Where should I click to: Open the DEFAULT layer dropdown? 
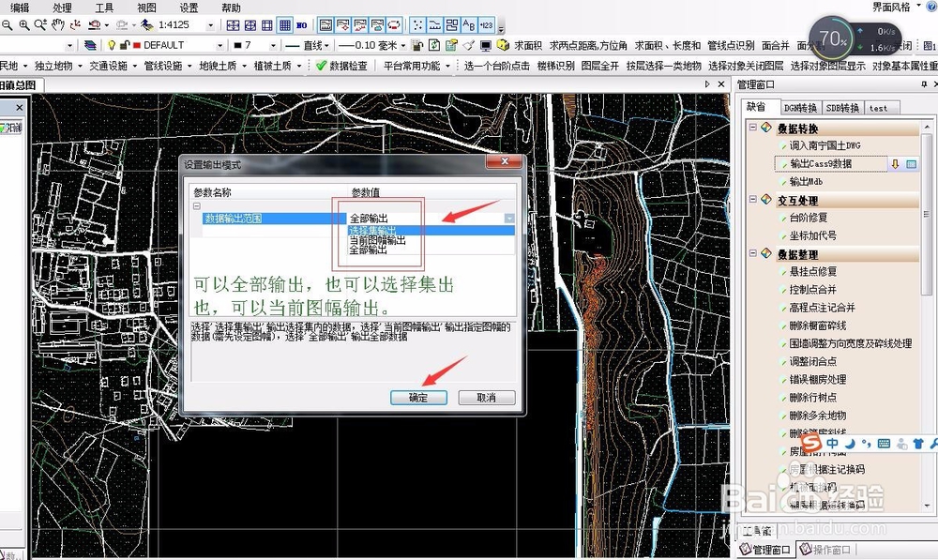219,45
